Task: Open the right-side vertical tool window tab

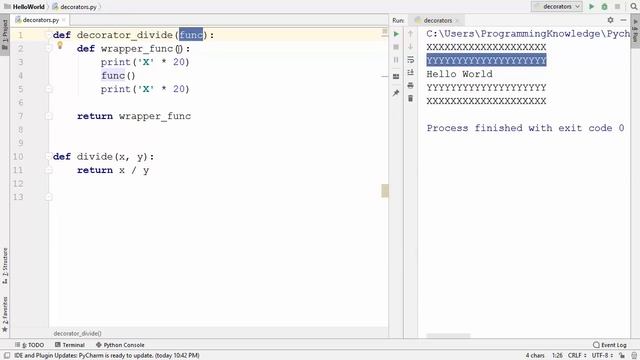Action: (635, 31)
